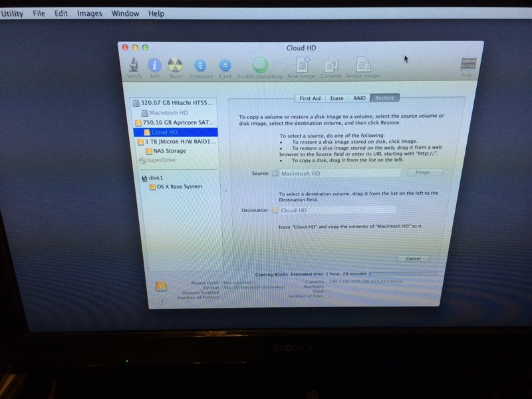Switch to the Erase tab
Screen dimensions: 532x399
337,98
